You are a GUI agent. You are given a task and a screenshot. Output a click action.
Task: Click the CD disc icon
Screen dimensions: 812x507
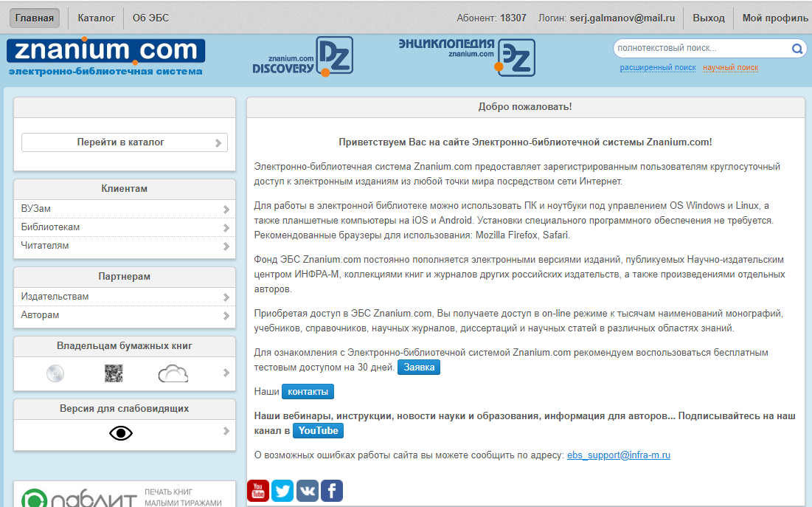(55, 373)
